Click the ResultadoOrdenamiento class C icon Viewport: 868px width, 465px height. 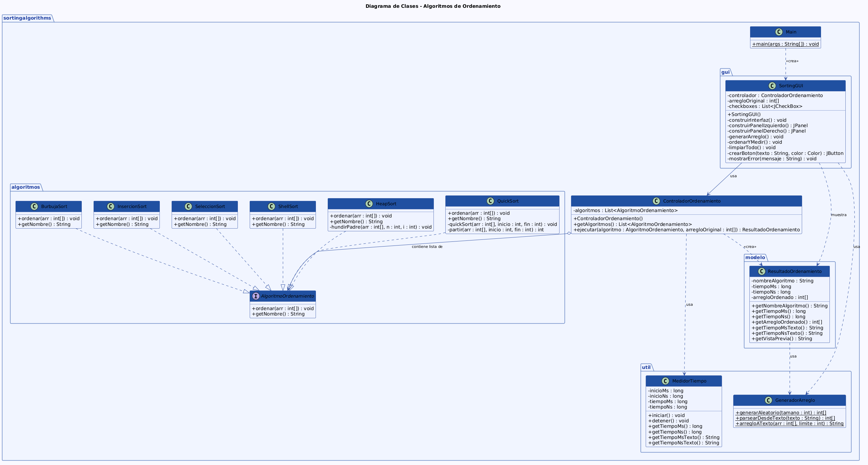coord(761,272)
